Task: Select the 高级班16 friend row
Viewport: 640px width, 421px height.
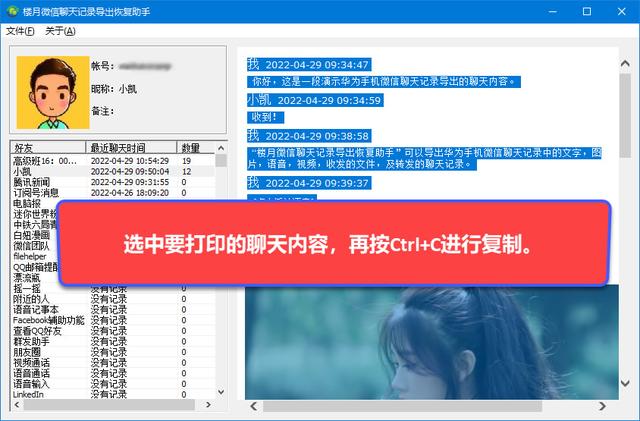Action: (x=113, y=161)
